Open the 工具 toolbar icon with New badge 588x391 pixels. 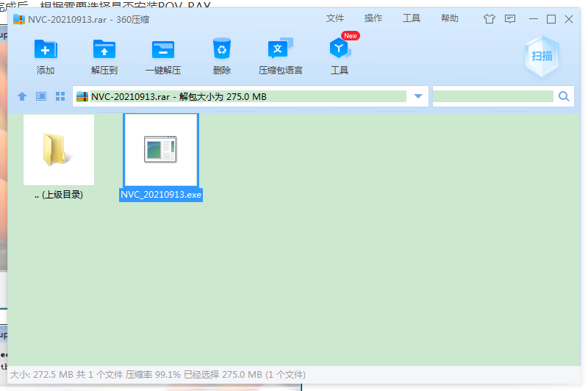point(340,49)
